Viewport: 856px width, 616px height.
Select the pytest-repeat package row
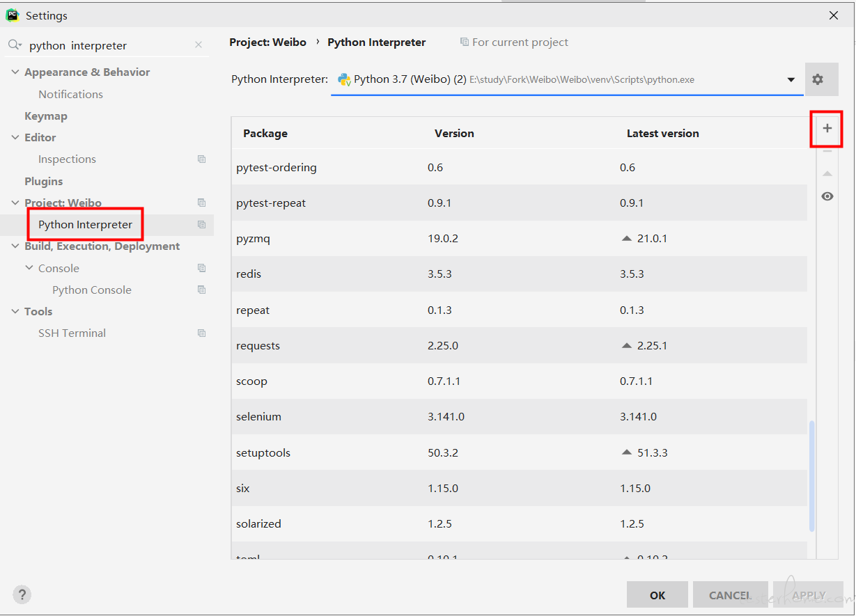coord(519,203)
